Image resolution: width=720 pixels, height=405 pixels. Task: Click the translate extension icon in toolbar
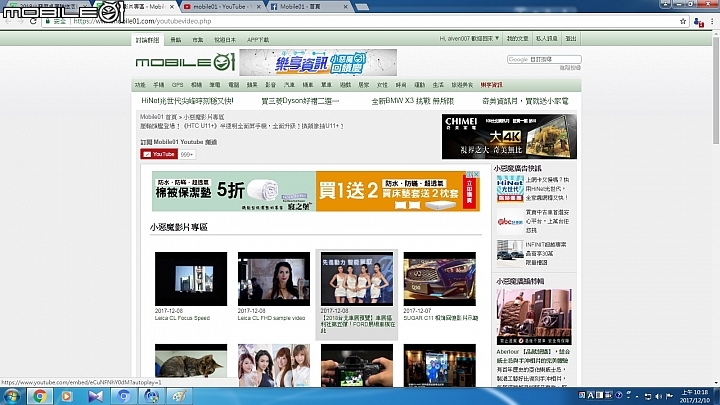pos(698,22)
